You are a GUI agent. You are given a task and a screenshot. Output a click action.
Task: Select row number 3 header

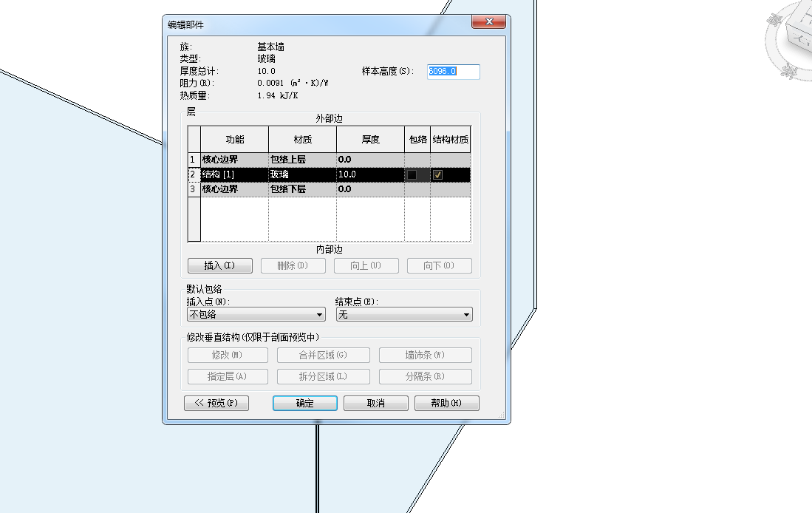coord(194,189)
